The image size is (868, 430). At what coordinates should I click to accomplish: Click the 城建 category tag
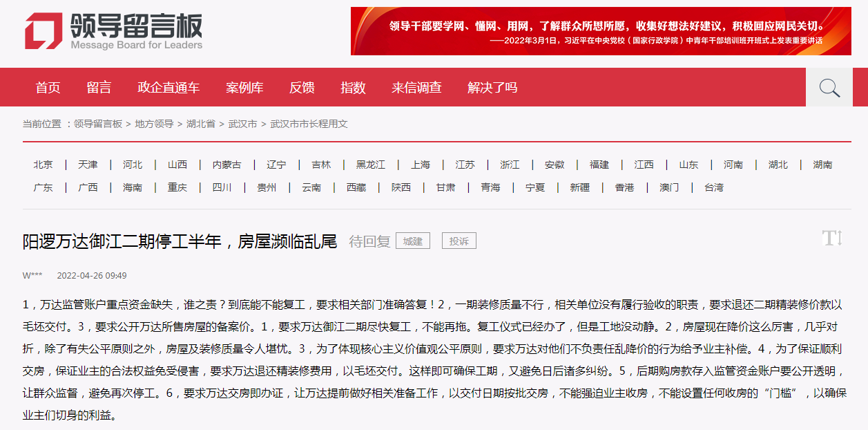click(413, 241)
